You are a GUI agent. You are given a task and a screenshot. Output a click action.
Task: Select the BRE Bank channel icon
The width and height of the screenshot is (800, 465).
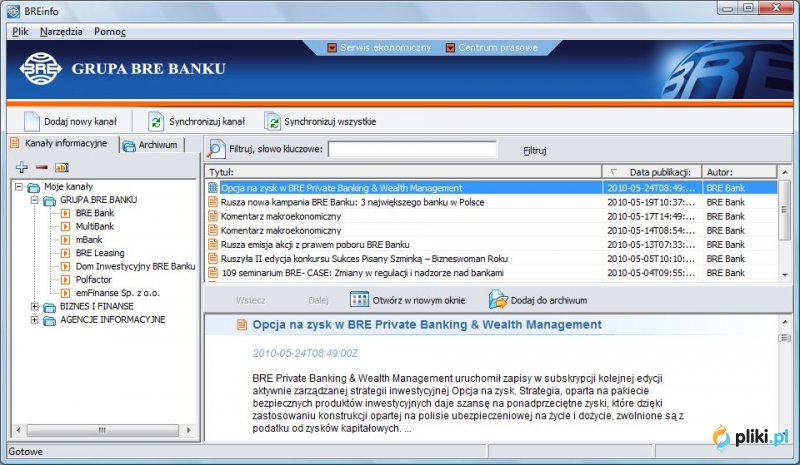pos(65,213)
